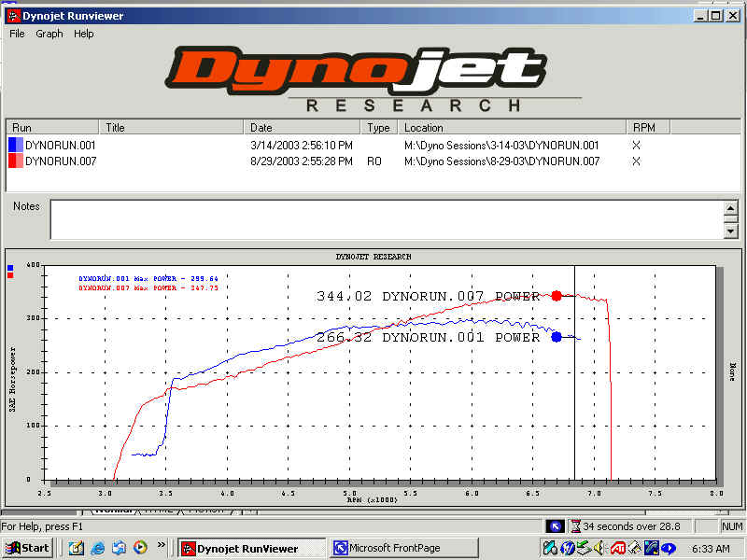Toggle the RPM X mark for DYNORUN.001
Viewport: 747px width, 560px height.
point(636,146)
